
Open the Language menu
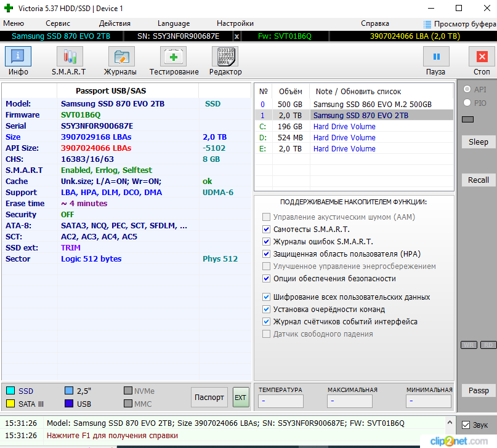click(x=174, y=23)
